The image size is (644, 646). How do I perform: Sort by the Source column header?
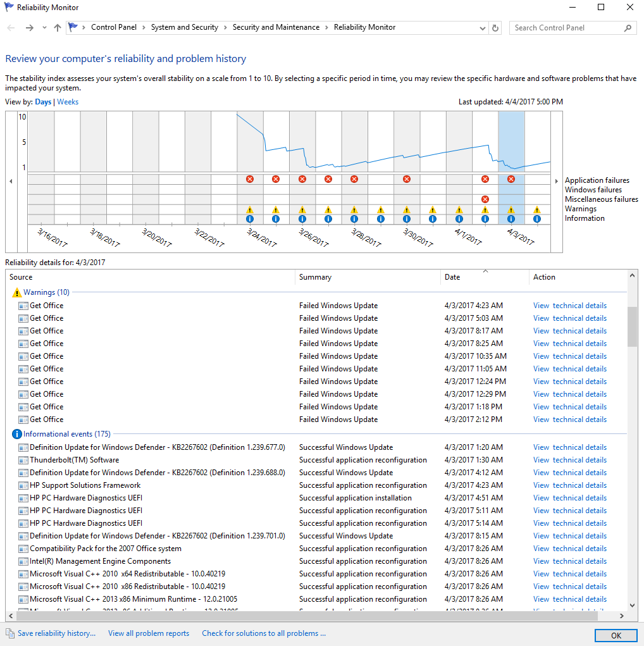tap(151, 277)
